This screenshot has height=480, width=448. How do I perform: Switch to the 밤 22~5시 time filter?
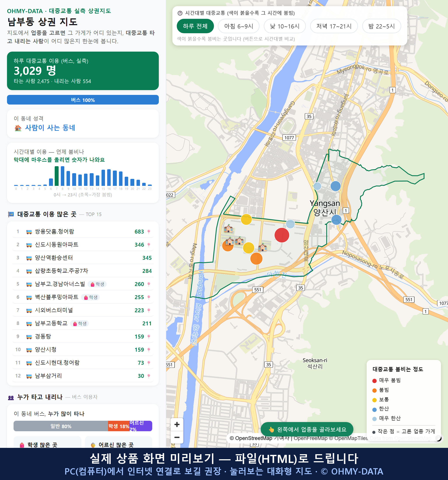click(381, 26)
